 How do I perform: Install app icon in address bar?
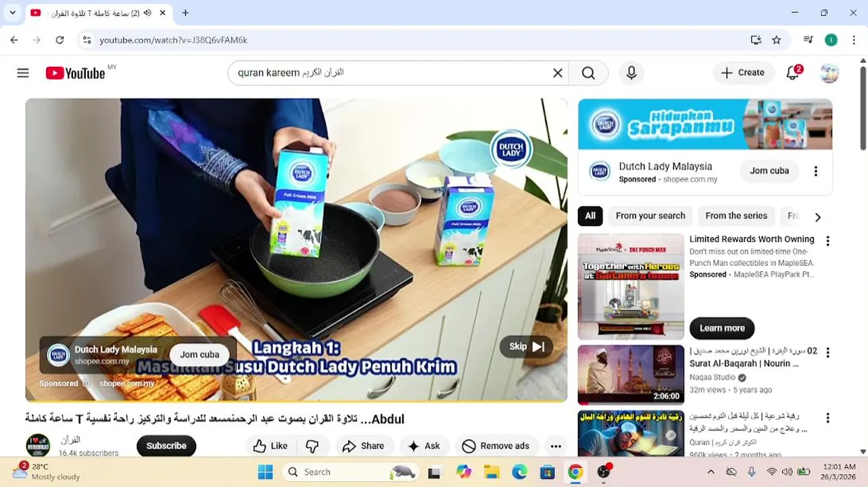(x=756, y=40)
